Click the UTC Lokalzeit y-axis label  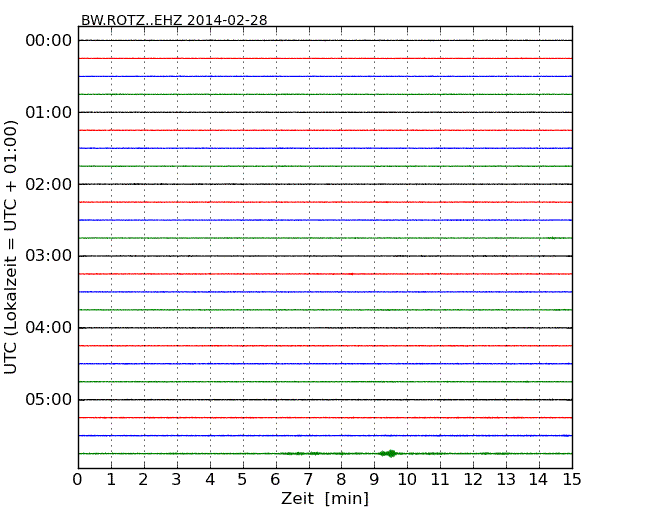coord(11,247)
